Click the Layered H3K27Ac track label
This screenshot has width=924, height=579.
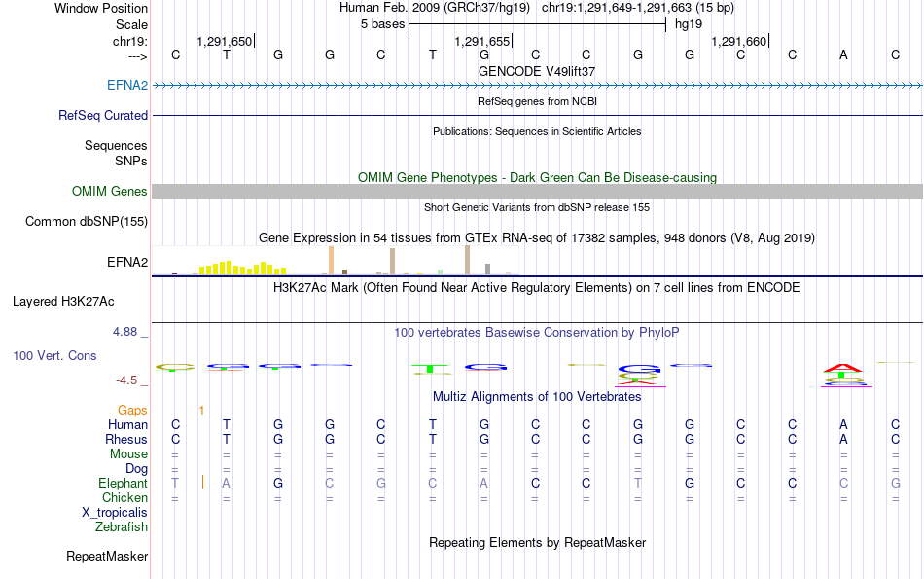pos(63,302)
